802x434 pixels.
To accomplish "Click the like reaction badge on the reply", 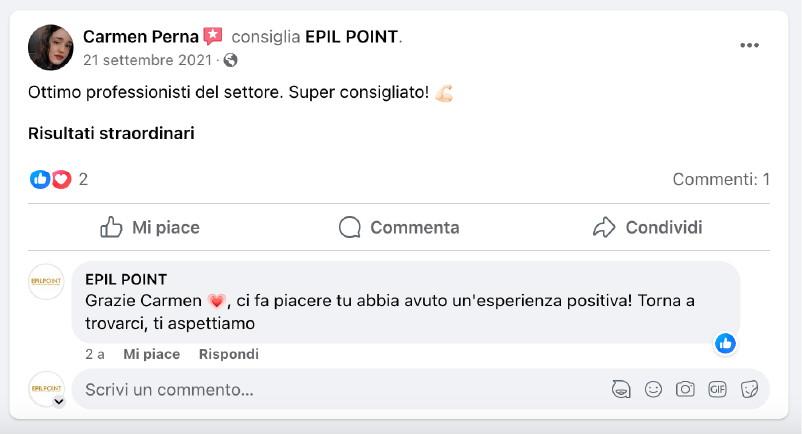I will pyautogui.click(x=726, y=343).
